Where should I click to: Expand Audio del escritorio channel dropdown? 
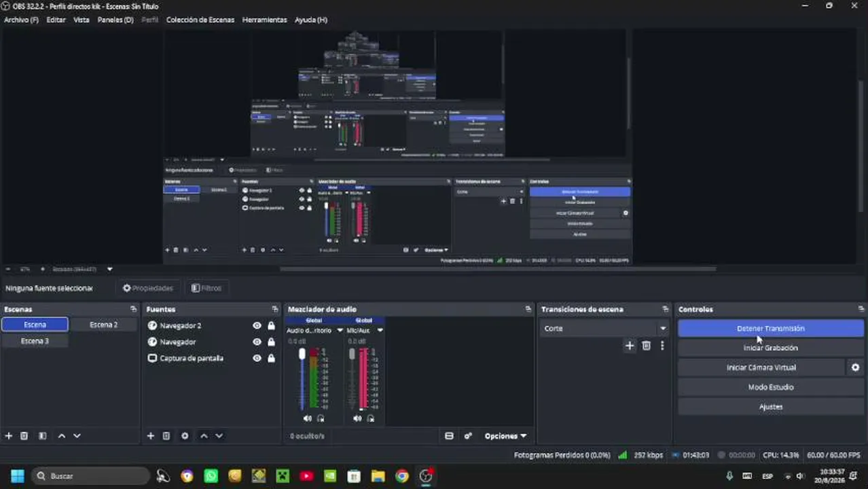pyautogui.click(x=340, y=331)
